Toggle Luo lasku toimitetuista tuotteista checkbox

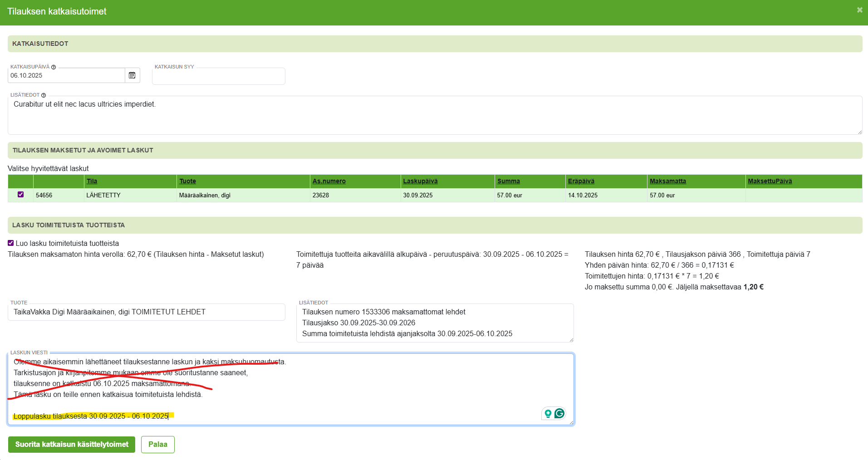[x=11, y=243]
